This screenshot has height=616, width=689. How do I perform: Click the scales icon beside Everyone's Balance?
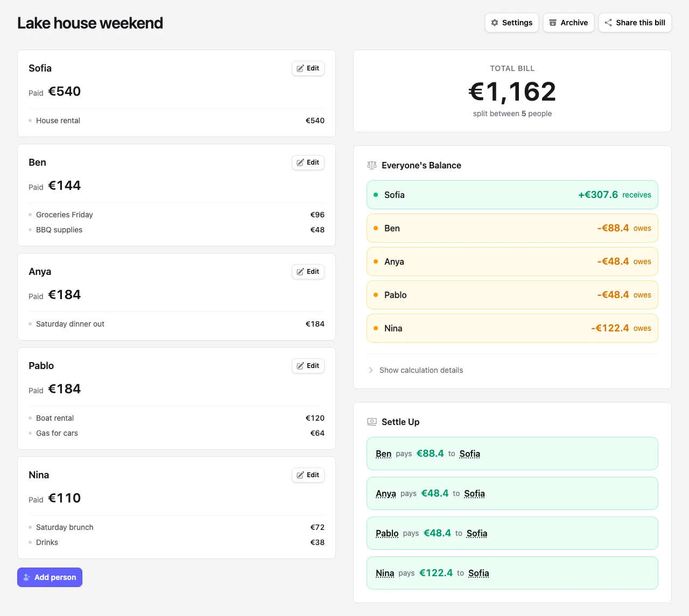[372, 165]
